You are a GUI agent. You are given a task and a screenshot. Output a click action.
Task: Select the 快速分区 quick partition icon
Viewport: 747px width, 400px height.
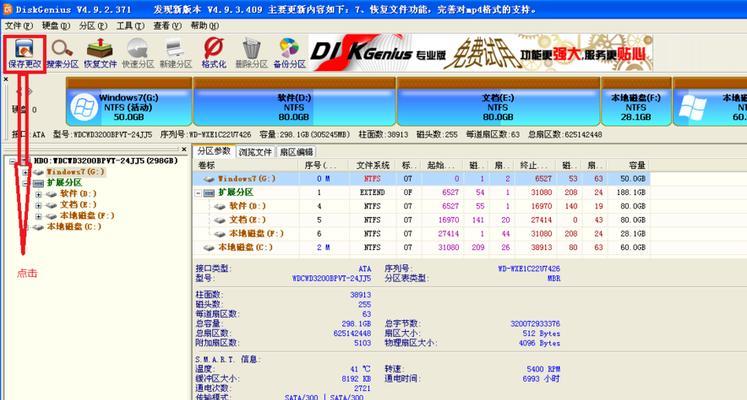(x=138, y=54)
